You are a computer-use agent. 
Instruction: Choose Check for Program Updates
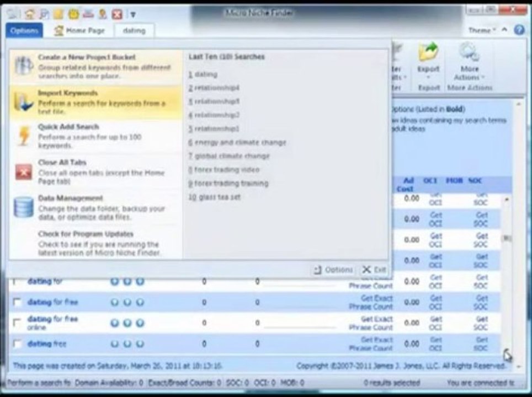96,243
